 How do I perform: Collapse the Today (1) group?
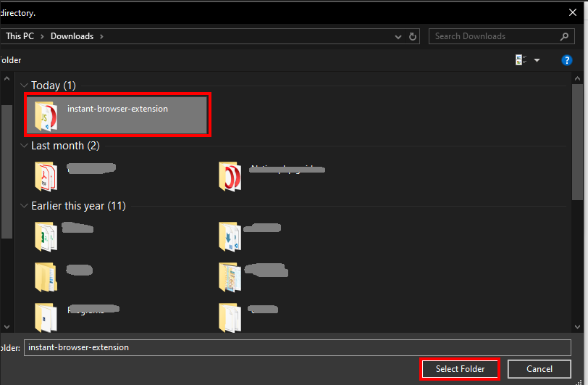click(24, 86)
